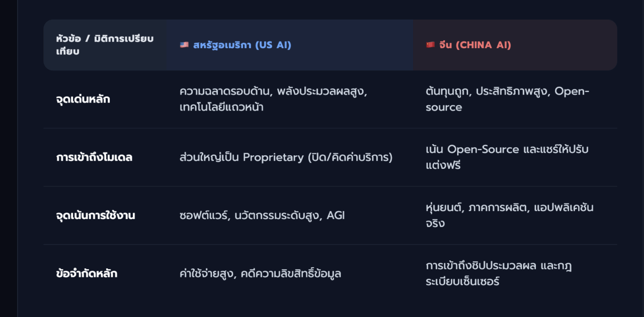Click the China flag icon in header
Image resolution: width=644 pixels, height=317 pixels.
(x=430, y=45)
